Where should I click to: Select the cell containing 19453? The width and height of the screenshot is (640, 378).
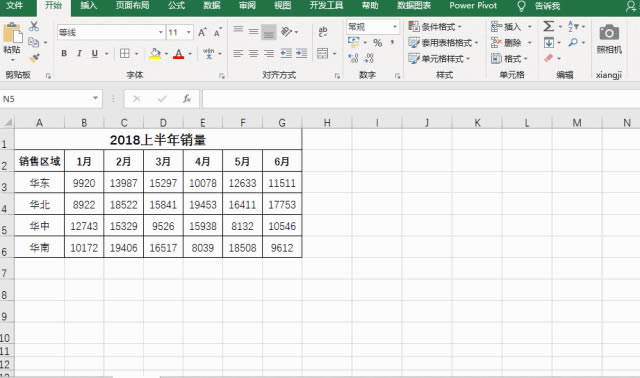click(x=203, y=205)
